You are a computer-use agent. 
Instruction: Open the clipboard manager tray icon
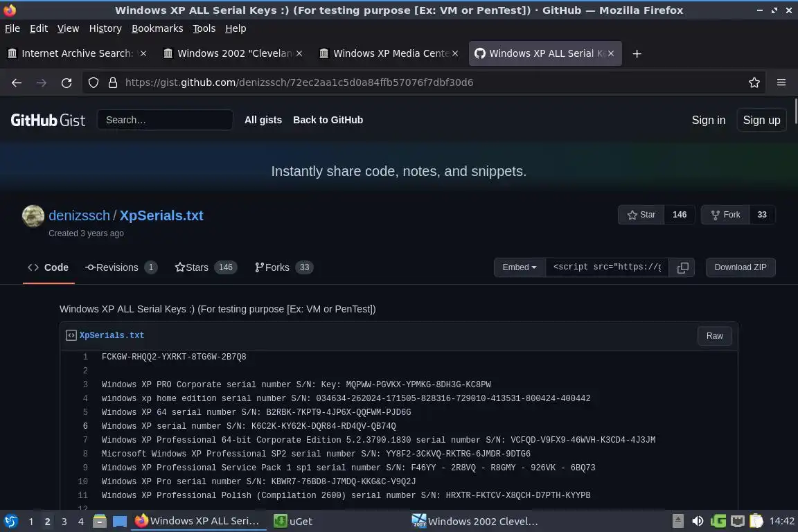pyautogui.click(x=756, y=522)
